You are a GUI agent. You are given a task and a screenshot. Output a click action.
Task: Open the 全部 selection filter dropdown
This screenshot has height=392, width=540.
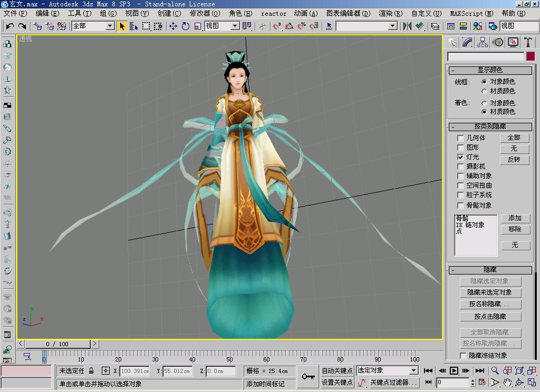pyautogui.click(x=110, y=26)
